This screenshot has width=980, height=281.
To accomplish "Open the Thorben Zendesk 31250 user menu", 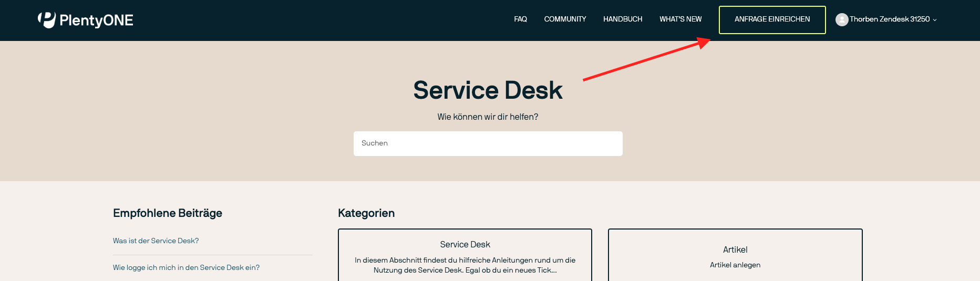I will [x=889, y=19].
